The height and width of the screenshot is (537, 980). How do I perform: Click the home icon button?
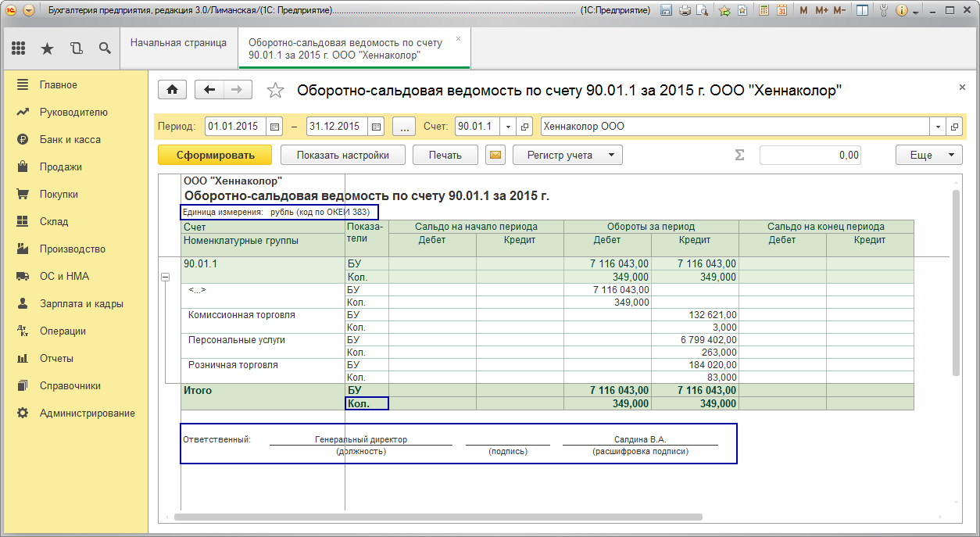pyautogui.click(x=172, y=90)
